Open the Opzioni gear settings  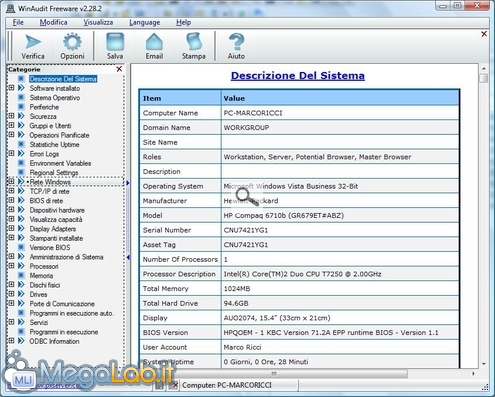[x=72, y=46]
